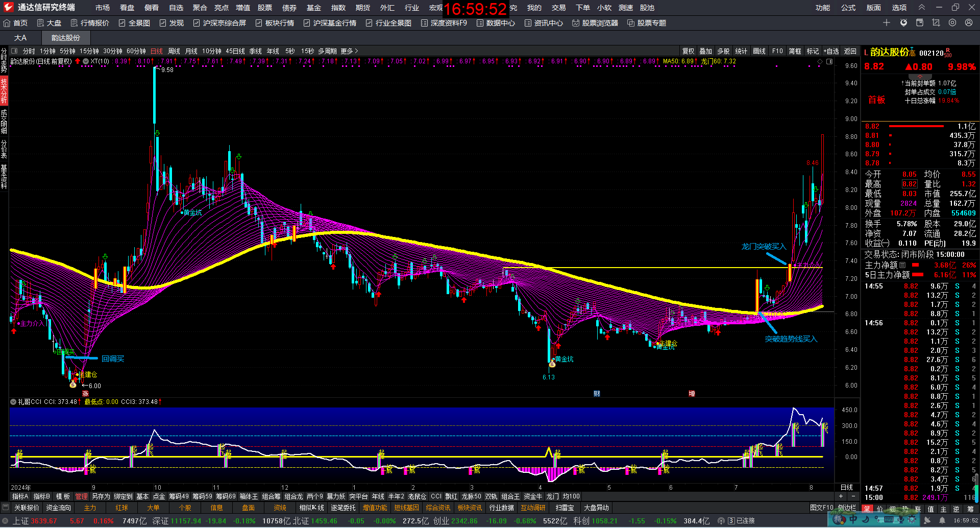
Task: Click the 叠加 overlay button
Action: coord(705,51)
